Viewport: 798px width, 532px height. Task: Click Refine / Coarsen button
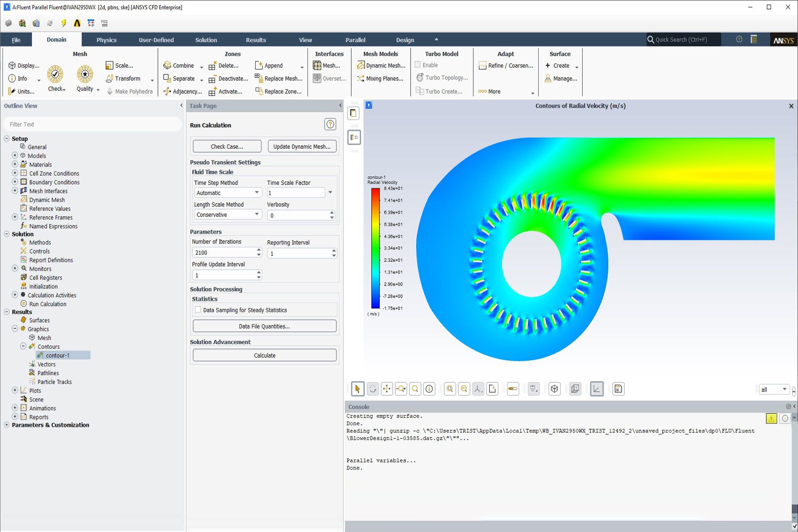[506, 66]
